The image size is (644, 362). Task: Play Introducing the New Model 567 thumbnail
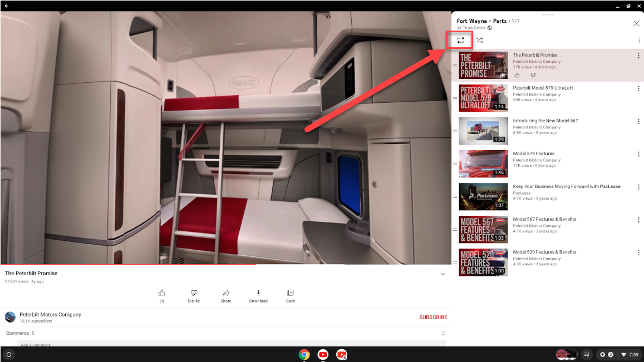pos(483,131)
